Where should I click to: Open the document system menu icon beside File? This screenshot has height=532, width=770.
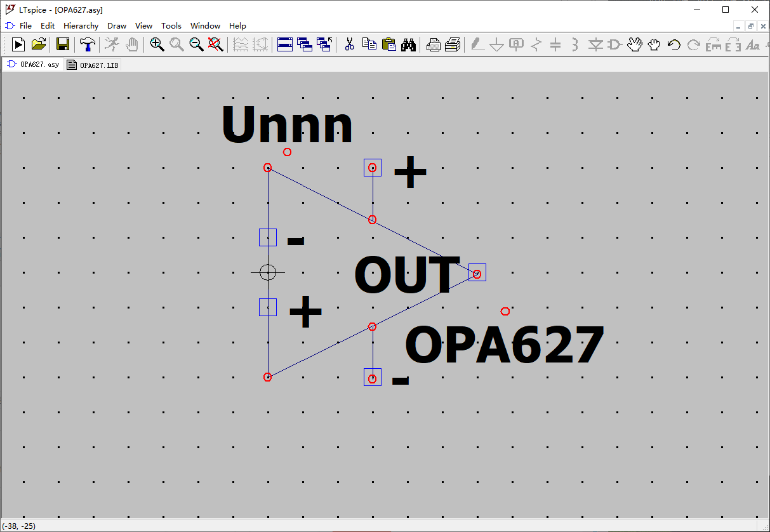(9, 26)
